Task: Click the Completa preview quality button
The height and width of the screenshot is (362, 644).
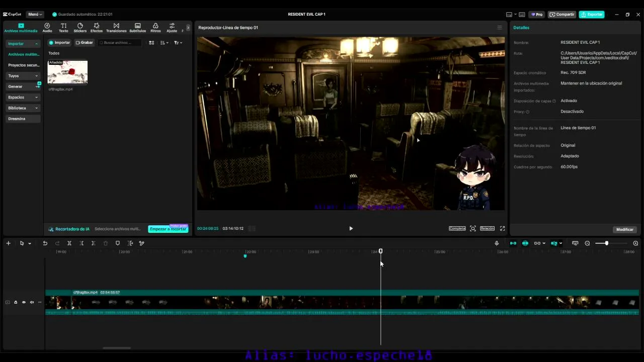Action: (x=457, y=228)
